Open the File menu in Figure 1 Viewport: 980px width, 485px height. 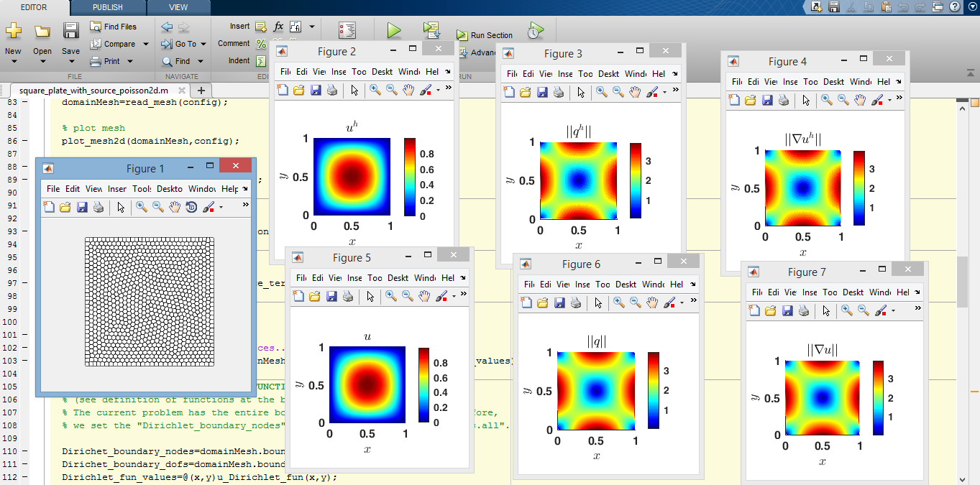53,189
